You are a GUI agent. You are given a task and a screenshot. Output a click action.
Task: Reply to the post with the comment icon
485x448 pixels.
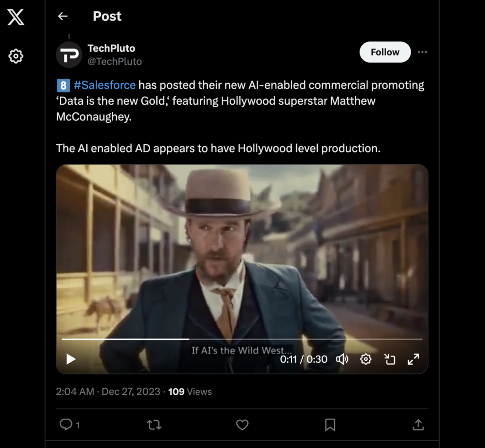point(66,424)
